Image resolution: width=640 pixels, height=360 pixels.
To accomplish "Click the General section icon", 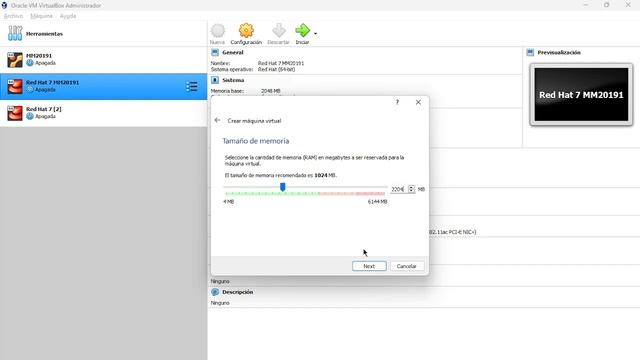I will coord(215,52).
